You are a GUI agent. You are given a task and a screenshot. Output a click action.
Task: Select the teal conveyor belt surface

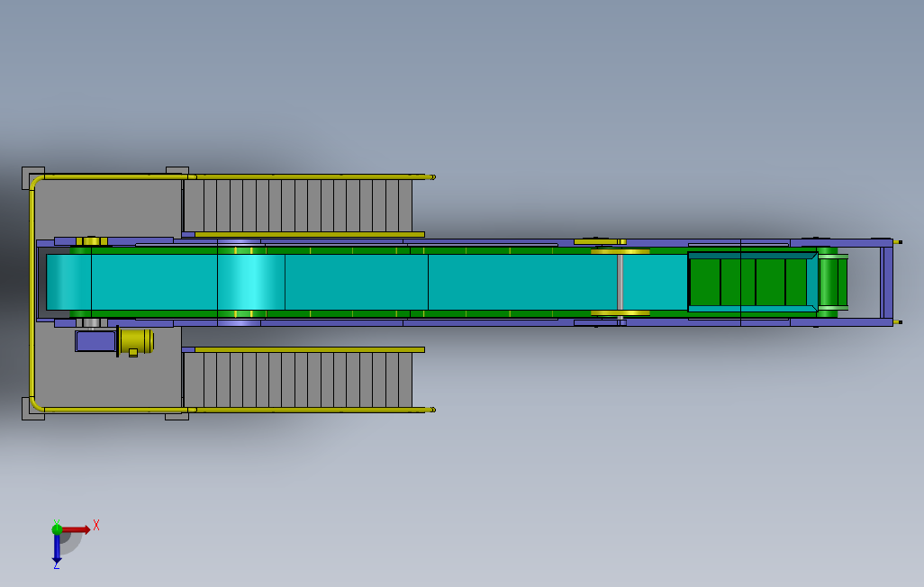pyautogui.click(x=366, y=282)
